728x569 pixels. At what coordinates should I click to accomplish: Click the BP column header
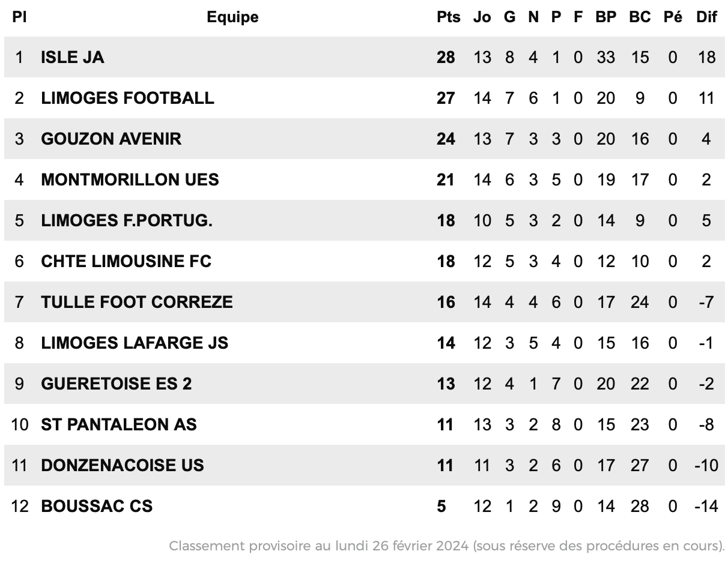tap(606, 17)
